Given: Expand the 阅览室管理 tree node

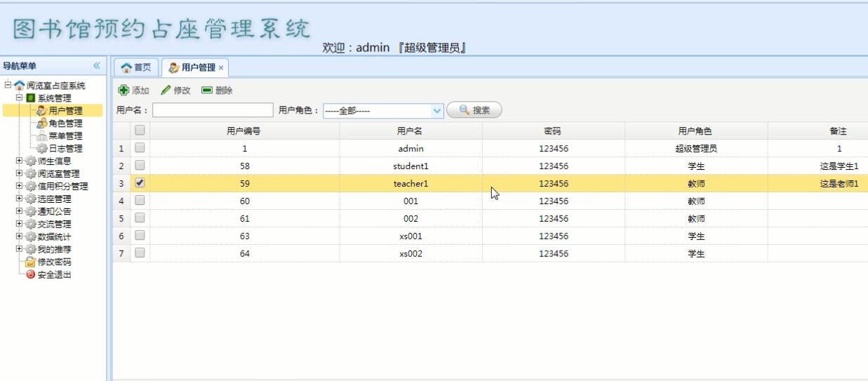Looking at the screenshot, I should [x=19, y=174].
